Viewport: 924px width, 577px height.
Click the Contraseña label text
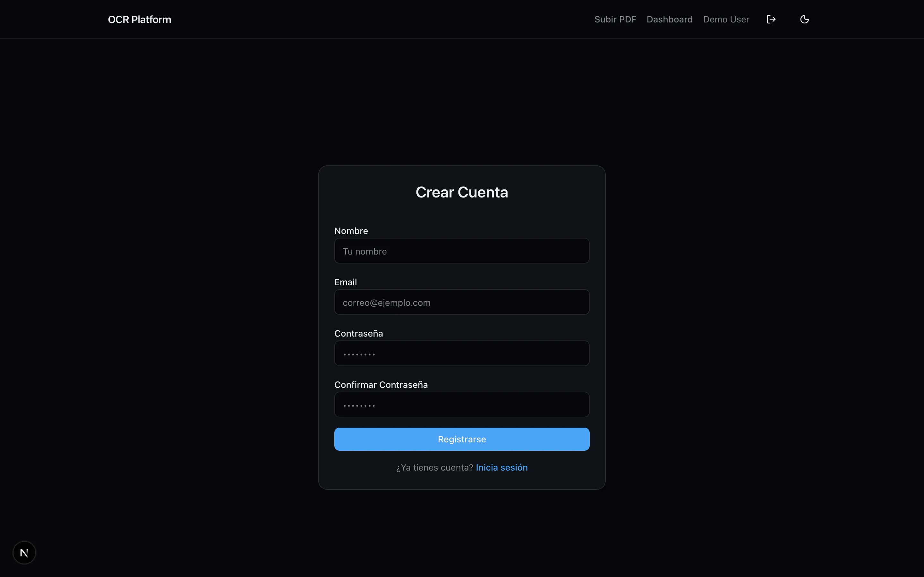click(358, 333)
